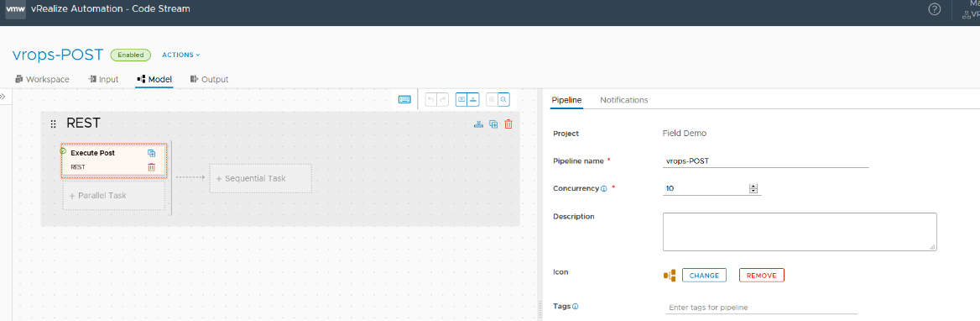The width and height of the screenshot is (980, 321).
Task: Duplicate the REST stage
Action: (493, 124)
